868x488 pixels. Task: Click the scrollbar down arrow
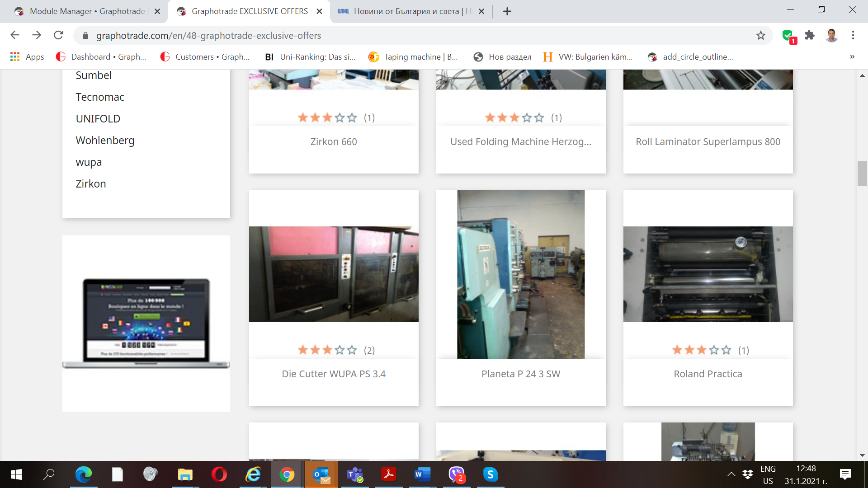[x=862, y=455]
